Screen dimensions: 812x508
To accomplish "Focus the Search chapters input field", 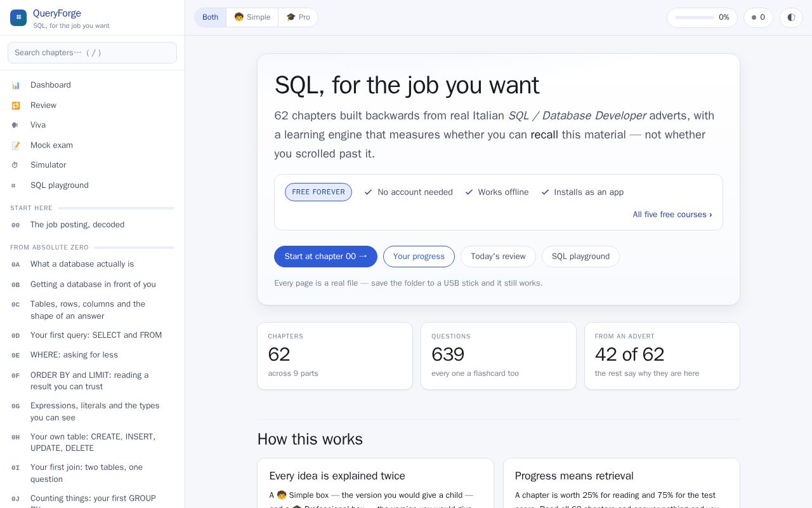I will pos(92,53).
